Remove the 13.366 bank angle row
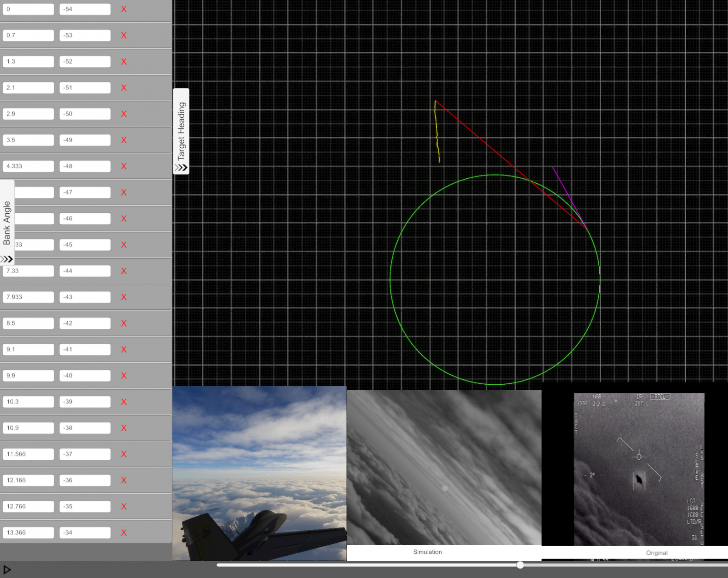Image resolution: width=728 pixels, height=578 pixels. (x=123, y=533)
